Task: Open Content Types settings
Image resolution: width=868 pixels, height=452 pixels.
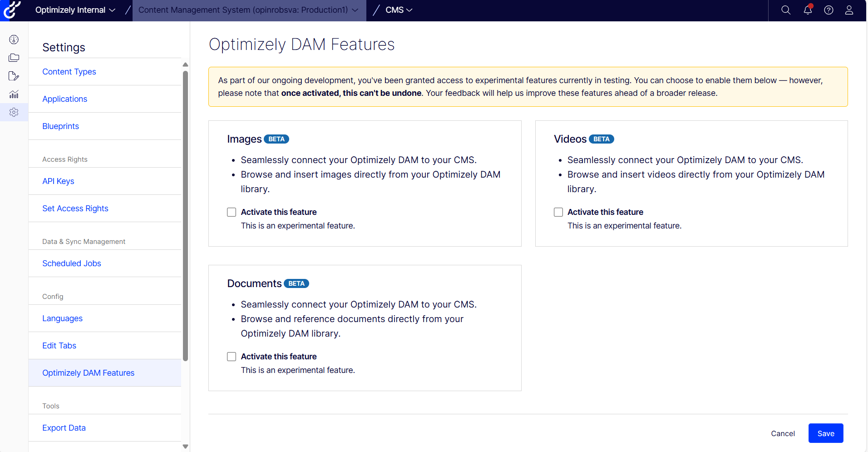Action: [69, 72]
